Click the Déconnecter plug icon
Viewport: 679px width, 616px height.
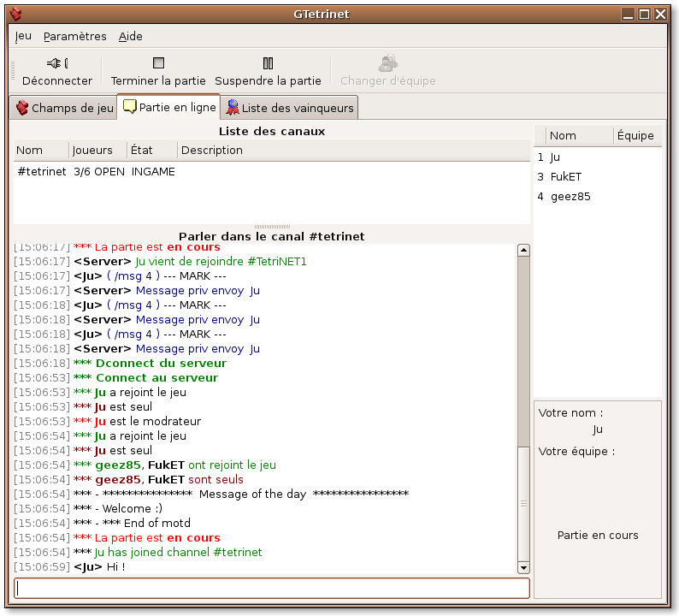pyautogui.click(x=57, y=63)
